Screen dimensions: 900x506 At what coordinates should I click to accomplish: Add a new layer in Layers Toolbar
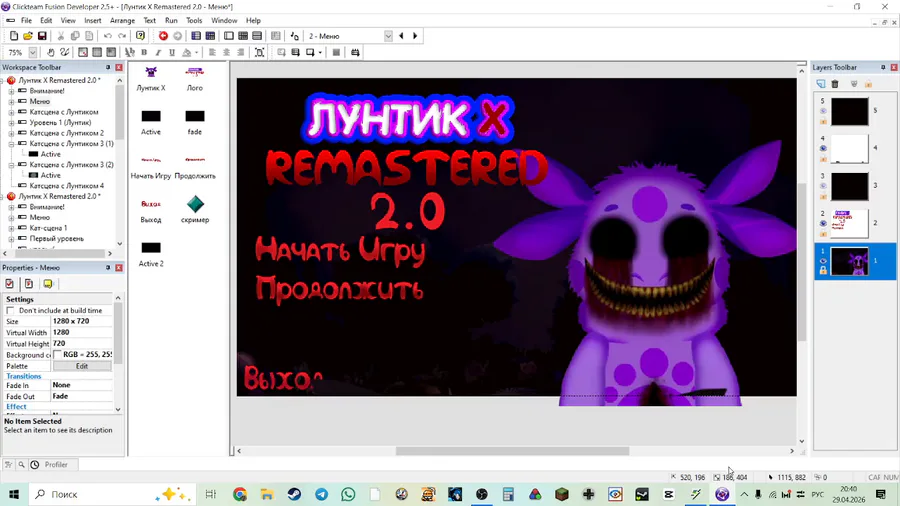[x=821, y=84]
